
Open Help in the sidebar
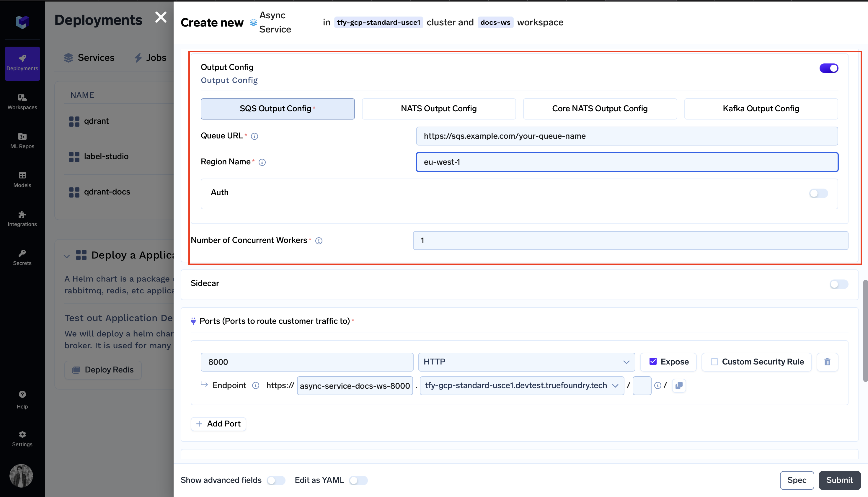click(22, 400)
